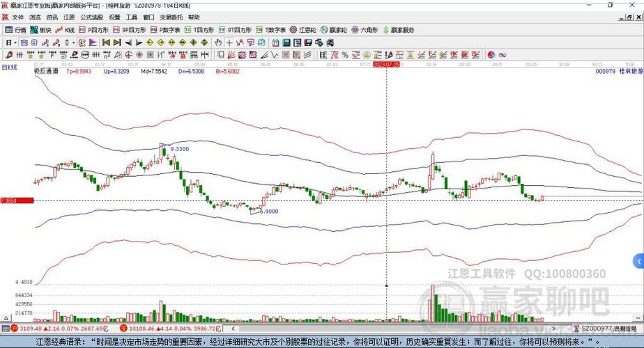Screen dimensions: 644x348
Task: Toggle the crosshair cursor tool
Action: pyautogui.click(x=229, y=42)
